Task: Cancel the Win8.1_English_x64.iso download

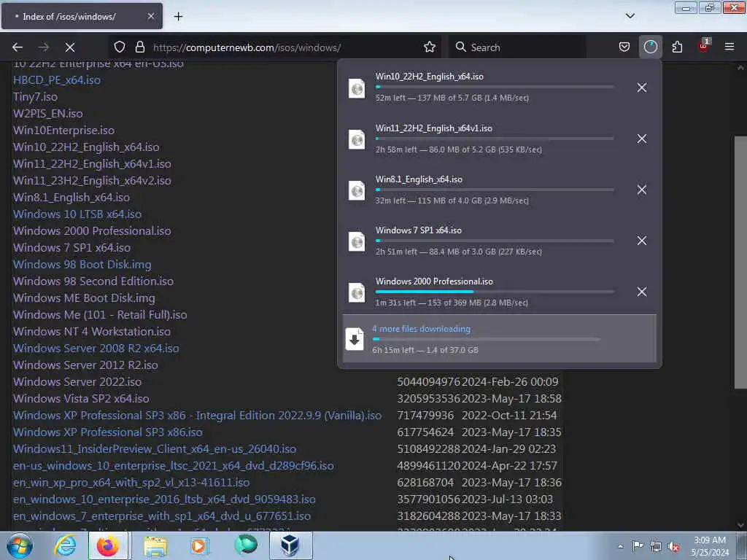Action: pos(642,190)
